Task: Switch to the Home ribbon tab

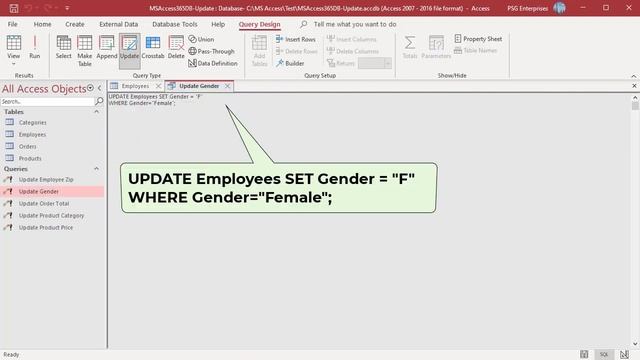Action: tap(42, 24)
